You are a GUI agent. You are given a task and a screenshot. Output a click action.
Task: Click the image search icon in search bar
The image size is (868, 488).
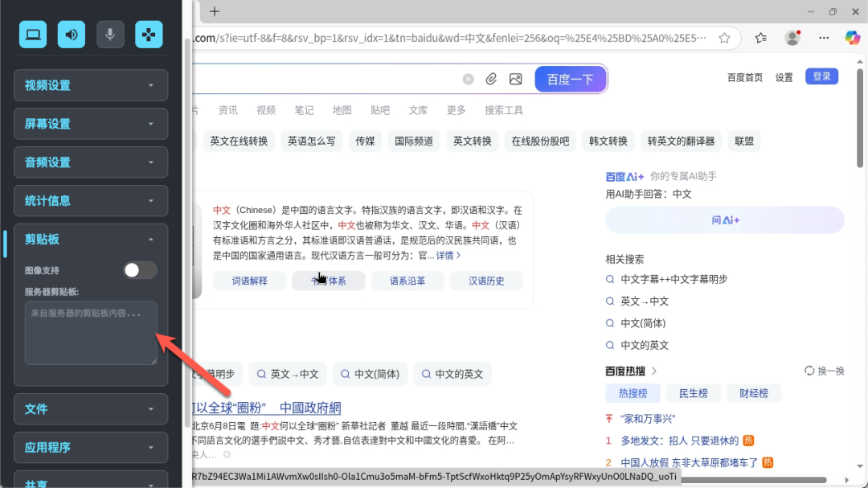pyautogui.click(x=515, y=80)
